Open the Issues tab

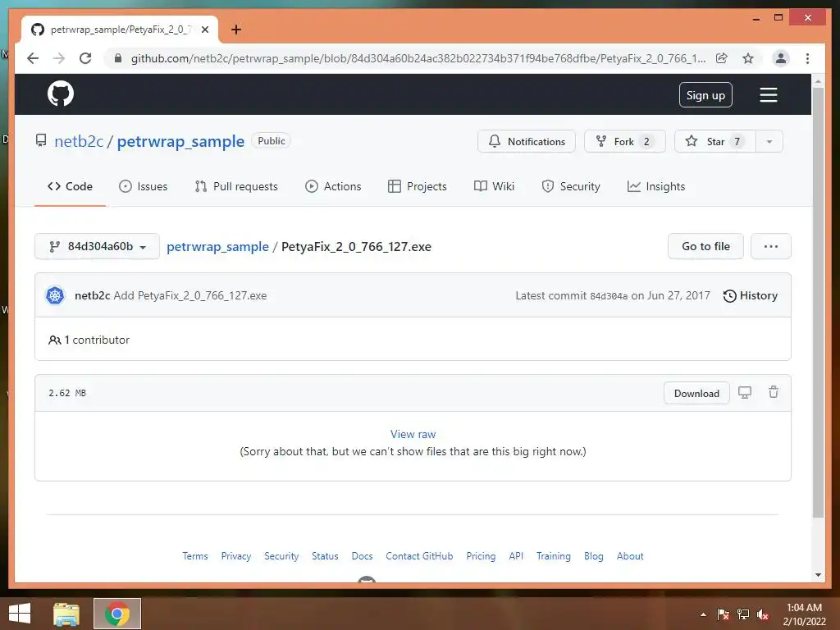[x=143, y=186]
